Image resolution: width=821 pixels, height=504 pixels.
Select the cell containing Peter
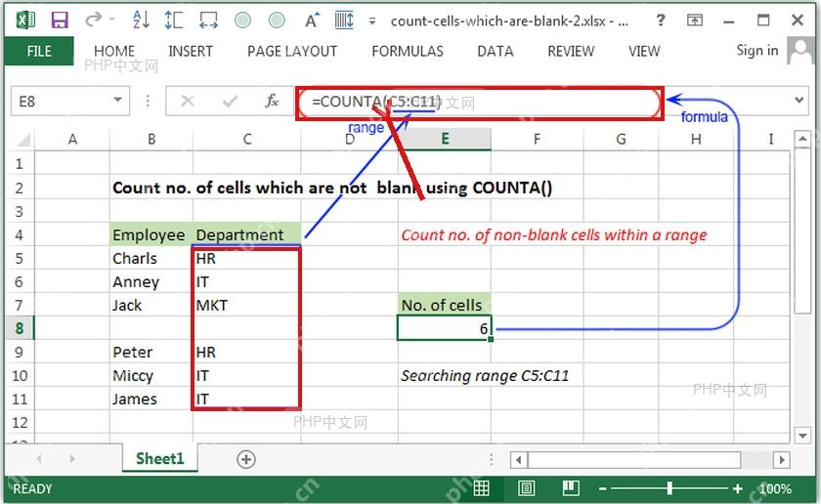coord(151,352)
